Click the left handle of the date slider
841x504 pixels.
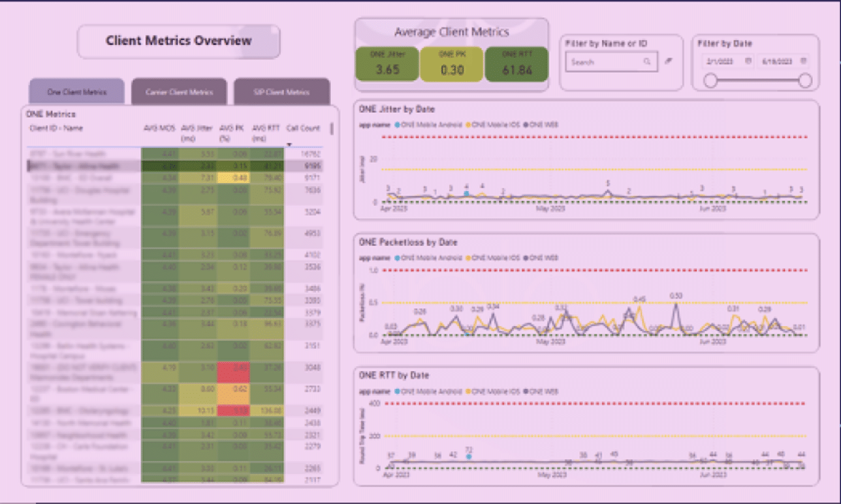coord(710,80)
